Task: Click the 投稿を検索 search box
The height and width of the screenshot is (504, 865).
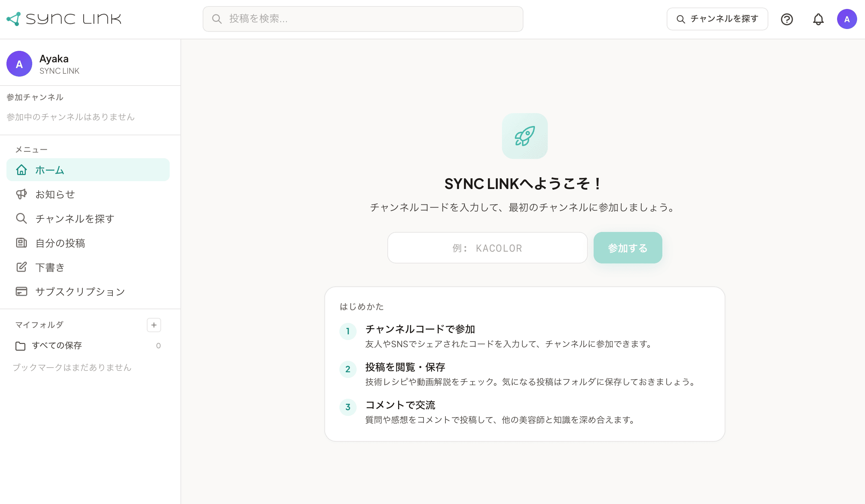Action: pyautogui.click(x=363, y=19)
